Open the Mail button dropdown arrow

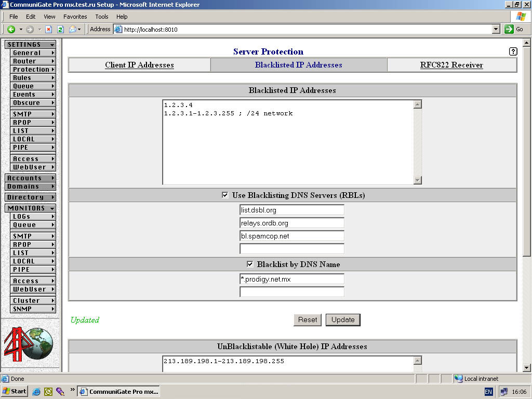tap(79, 30)
